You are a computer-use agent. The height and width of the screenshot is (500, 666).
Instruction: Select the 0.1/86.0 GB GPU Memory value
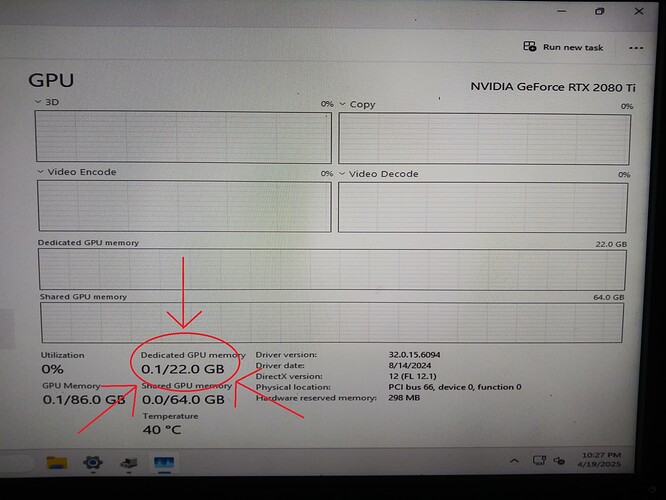(x=84, y=399)
